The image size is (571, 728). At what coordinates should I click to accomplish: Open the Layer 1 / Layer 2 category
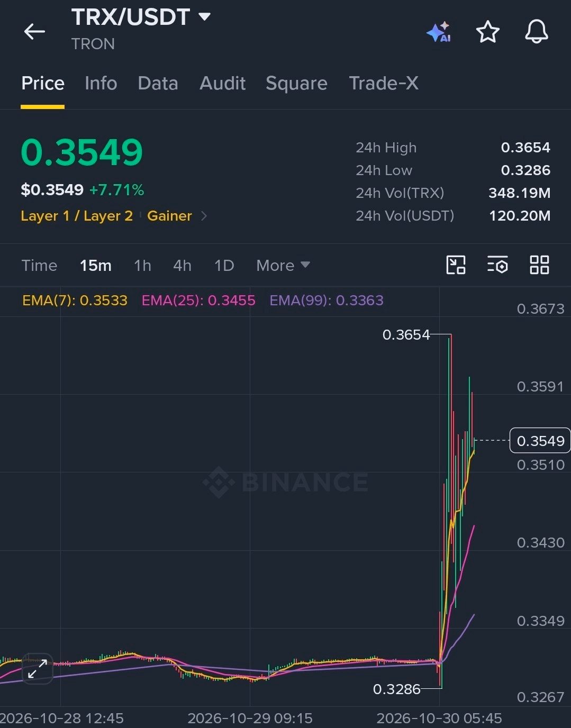click(x=77, y=216)
